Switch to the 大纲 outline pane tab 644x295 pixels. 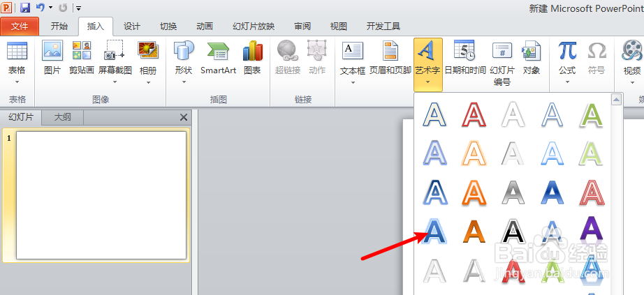tap(63, 117)
